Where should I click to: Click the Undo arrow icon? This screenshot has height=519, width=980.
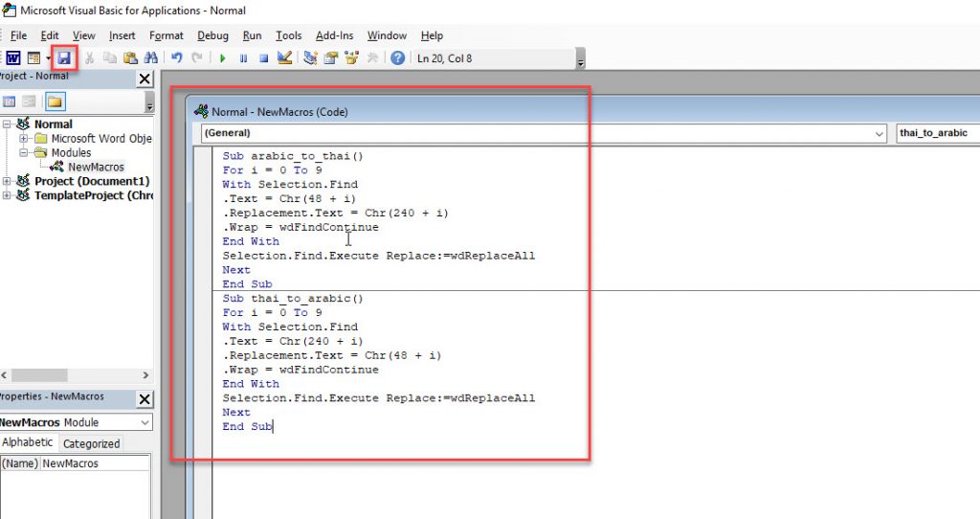177,58
